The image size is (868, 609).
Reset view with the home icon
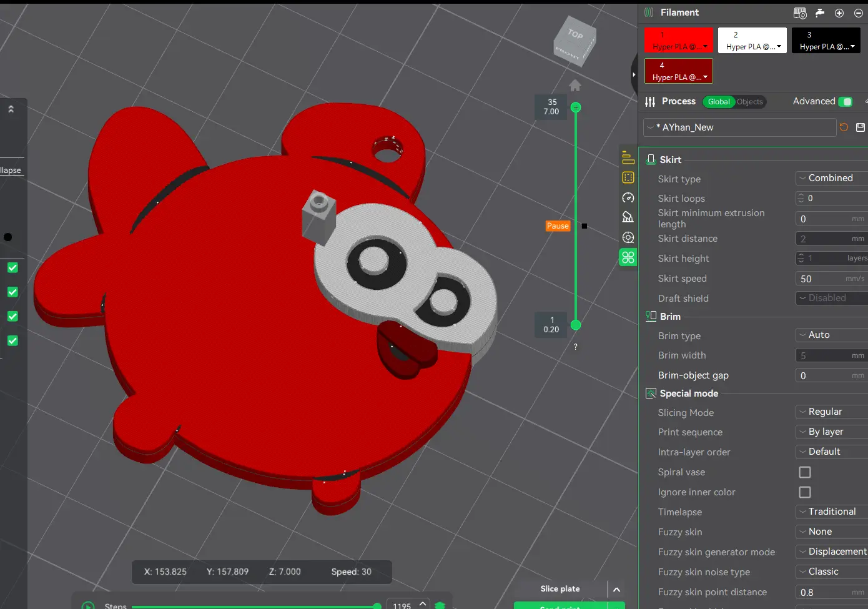tap(575, 85)
